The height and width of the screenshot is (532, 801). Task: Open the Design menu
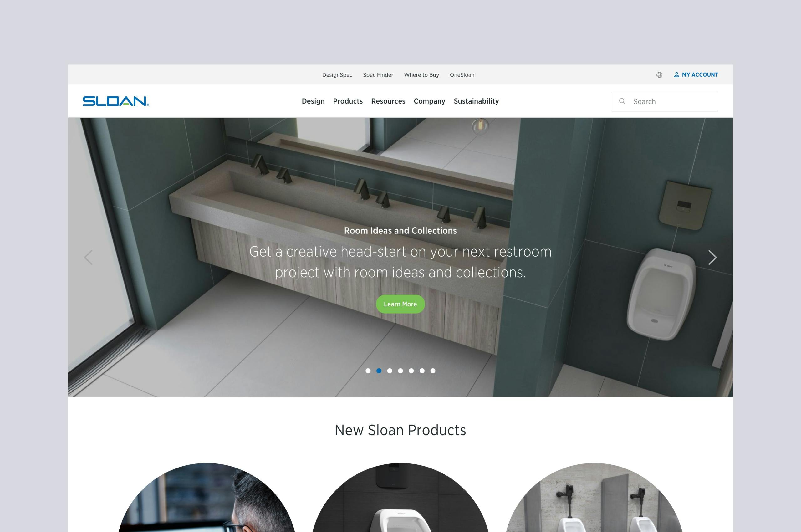point(313,101)
